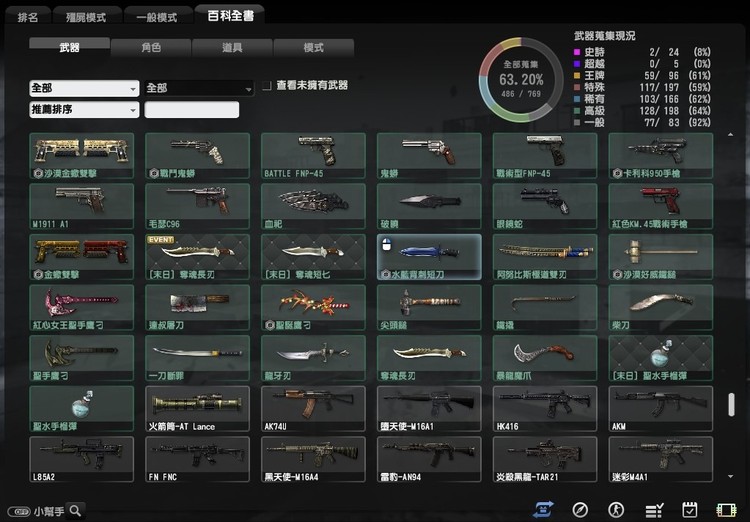
Task: Select the 火箭筒-AT Lance card
Action: [x=198, y=409]
